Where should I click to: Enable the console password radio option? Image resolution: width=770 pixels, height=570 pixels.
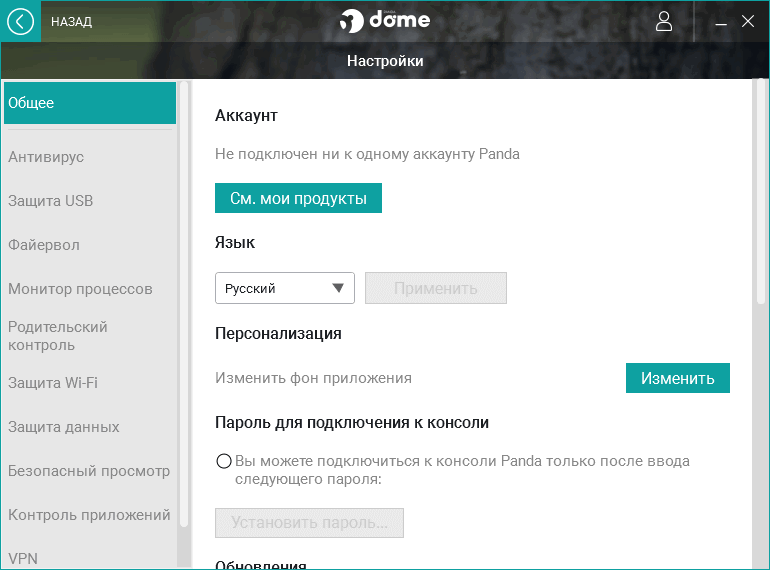[224, 461]
